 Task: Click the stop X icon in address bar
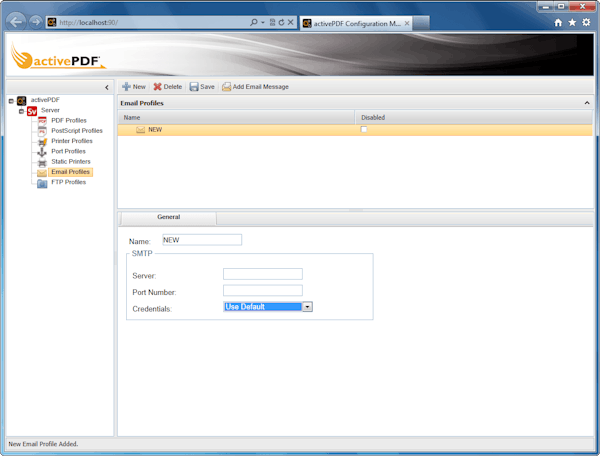click(290, 23)
